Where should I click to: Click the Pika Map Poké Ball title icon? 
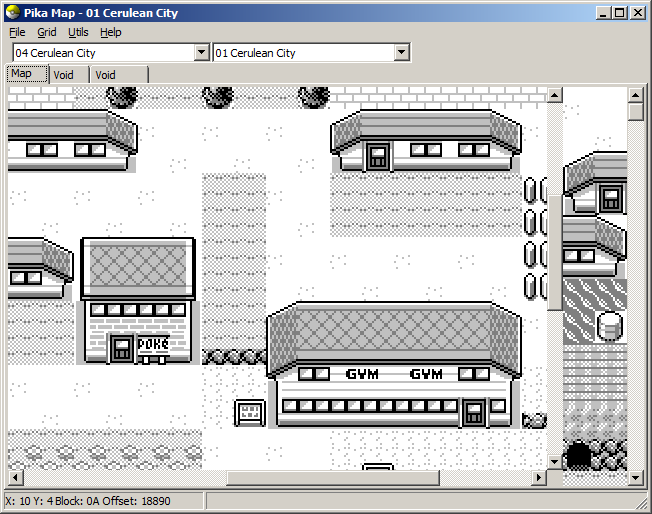(13, 12)
